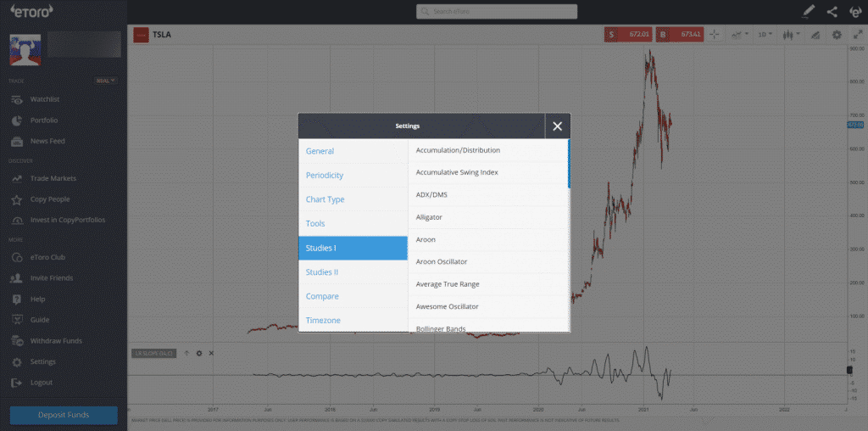This screenshot has width=868, height=431.
Task: Click the eToro search field
Action: tap(497, 12)
